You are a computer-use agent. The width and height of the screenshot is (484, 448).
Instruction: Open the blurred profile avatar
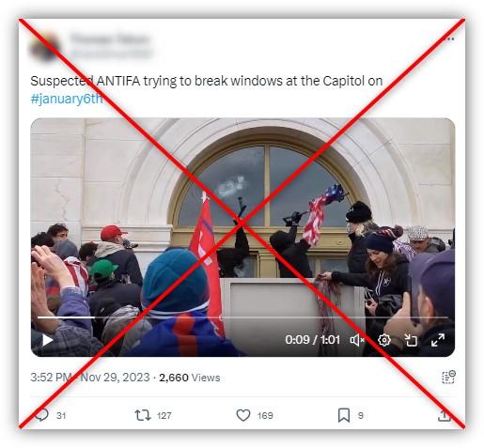(x=45, y=47)
